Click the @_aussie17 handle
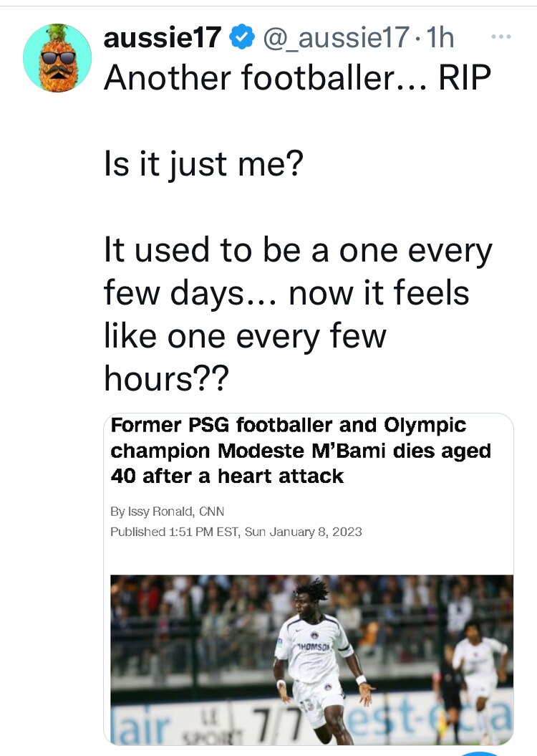This screenshot has height=756, width=537. coord(336,37)
